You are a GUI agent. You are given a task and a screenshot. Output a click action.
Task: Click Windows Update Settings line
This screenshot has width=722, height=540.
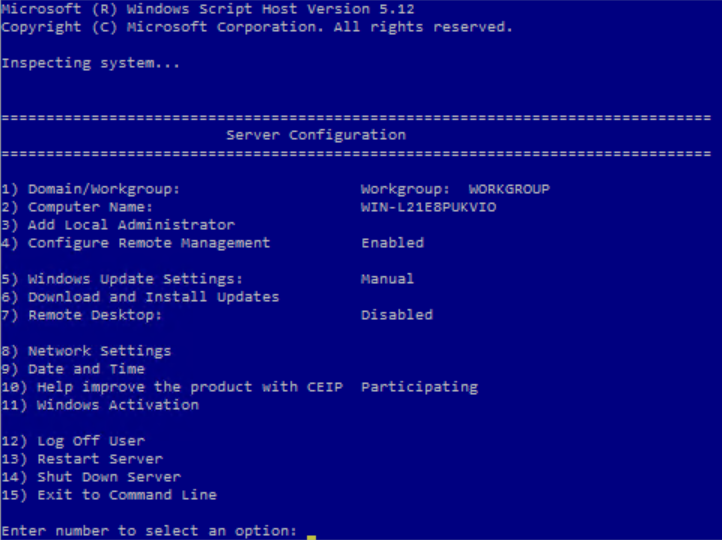(x=122, y=279)
